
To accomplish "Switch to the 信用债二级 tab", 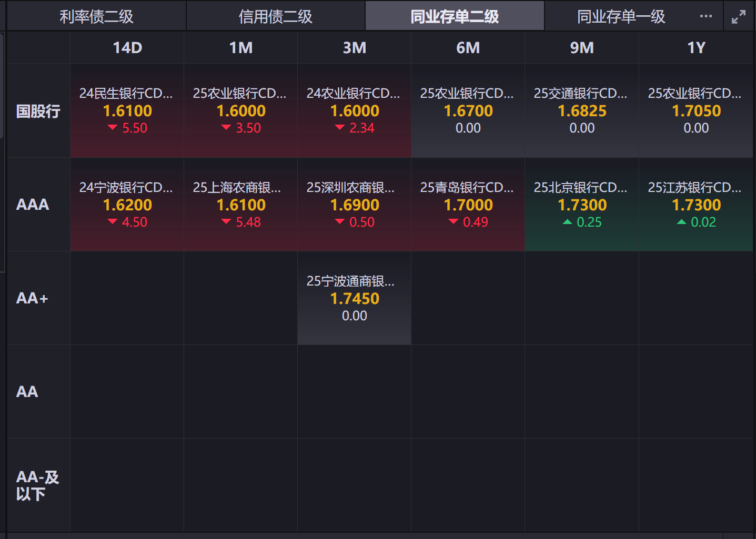I will (276, 17).
